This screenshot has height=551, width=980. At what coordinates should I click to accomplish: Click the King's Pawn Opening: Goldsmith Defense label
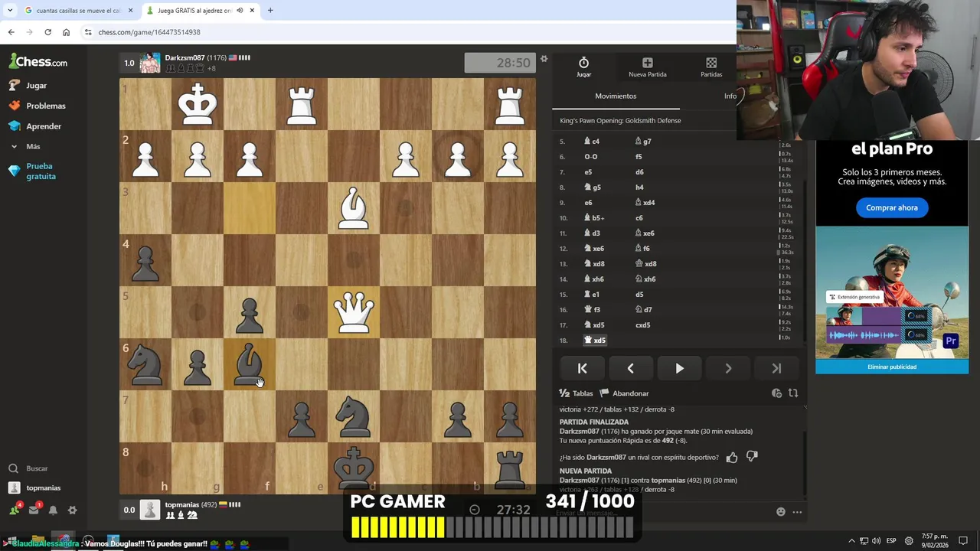coord(620,120)
